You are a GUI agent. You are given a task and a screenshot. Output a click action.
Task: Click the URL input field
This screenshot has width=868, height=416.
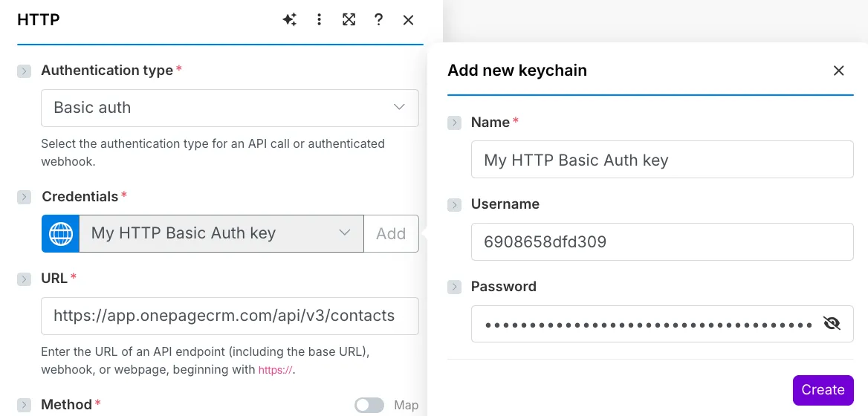coord(230,316)
